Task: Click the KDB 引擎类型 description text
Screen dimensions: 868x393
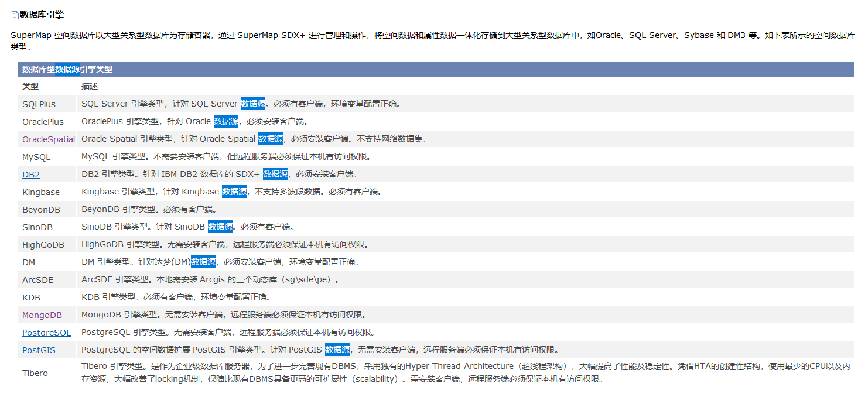Action: point(176,297)
